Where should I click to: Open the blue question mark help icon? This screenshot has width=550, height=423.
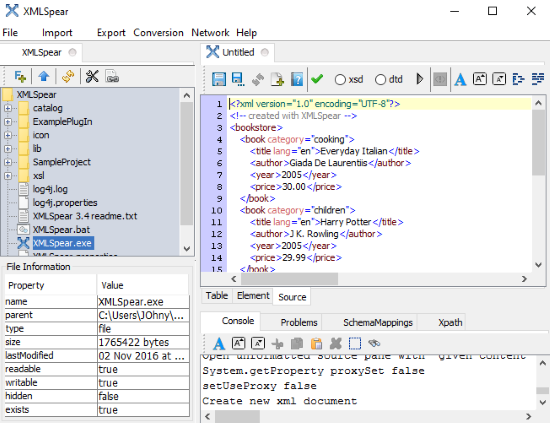(297, 79)
